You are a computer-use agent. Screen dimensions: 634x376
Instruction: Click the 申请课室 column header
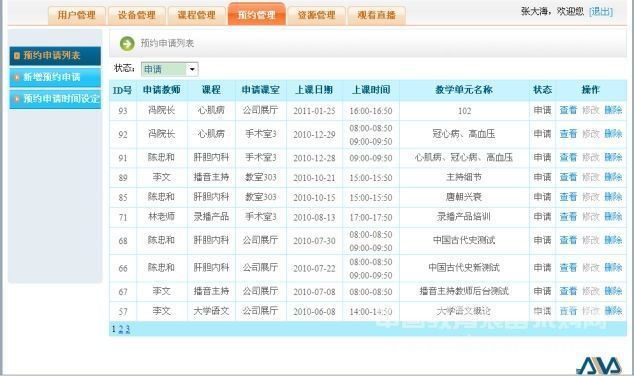pos(261,90)
